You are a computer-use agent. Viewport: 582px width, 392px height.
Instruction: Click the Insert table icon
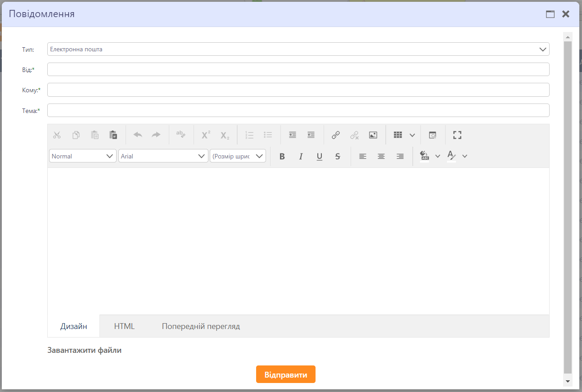[x=397, y=135]
